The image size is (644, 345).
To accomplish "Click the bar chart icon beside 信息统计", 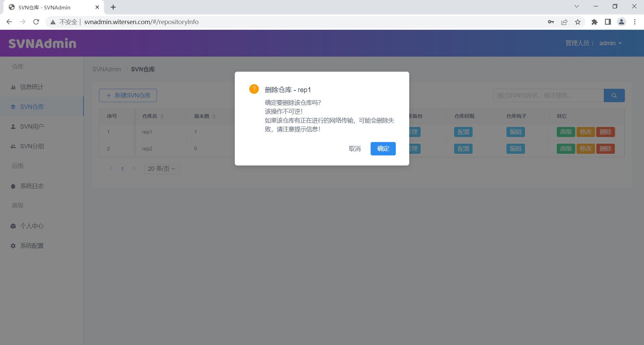I will pos(13,87).
